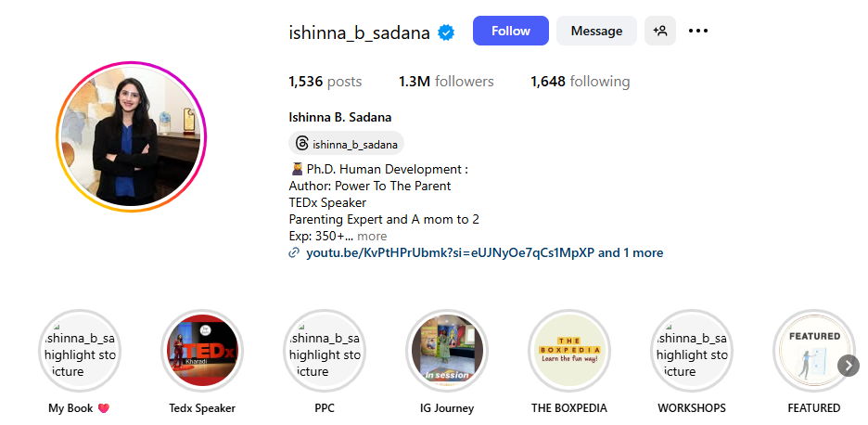View the 1,648 following list
The height and width of the screenshot is (425, 868).
pyautogui.click(x=581, y=82)
